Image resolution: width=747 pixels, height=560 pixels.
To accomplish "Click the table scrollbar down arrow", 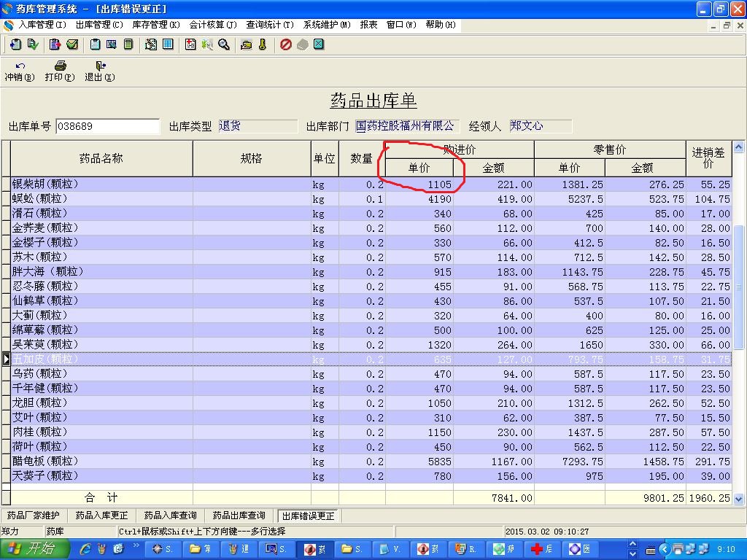I will [738, 499].
